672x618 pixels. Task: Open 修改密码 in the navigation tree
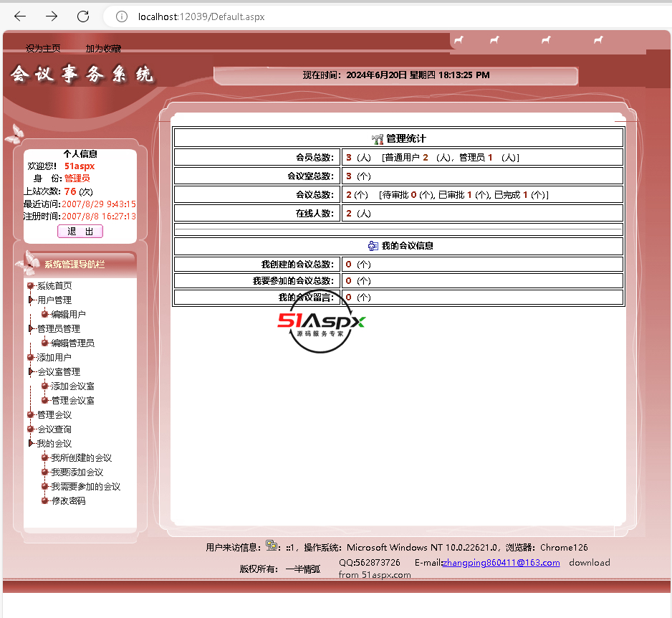click(x=68, y=500)
